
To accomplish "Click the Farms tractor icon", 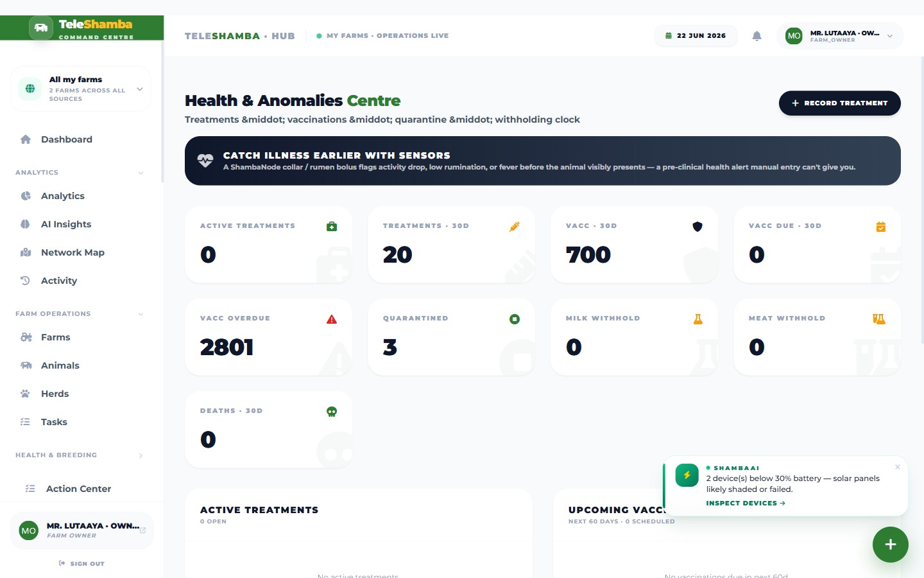I will pos(26,337).
